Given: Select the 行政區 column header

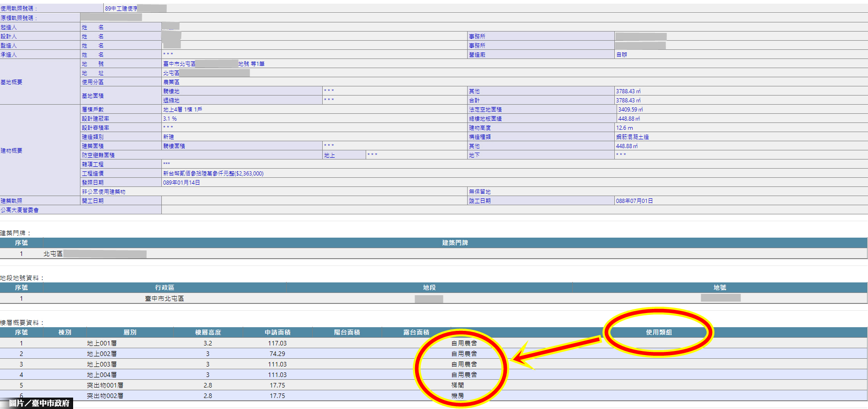Looking at the screenshot, I should (165, 287).
